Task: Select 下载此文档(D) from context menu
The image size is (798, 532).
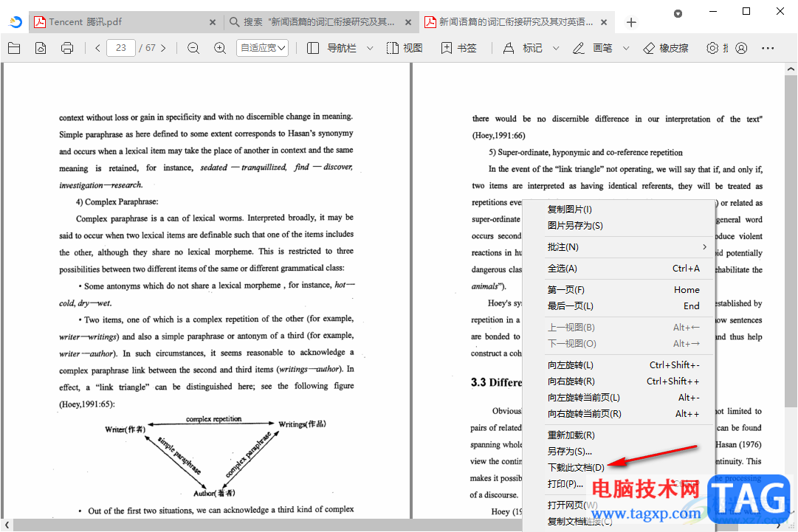Action: click(619, 467)
